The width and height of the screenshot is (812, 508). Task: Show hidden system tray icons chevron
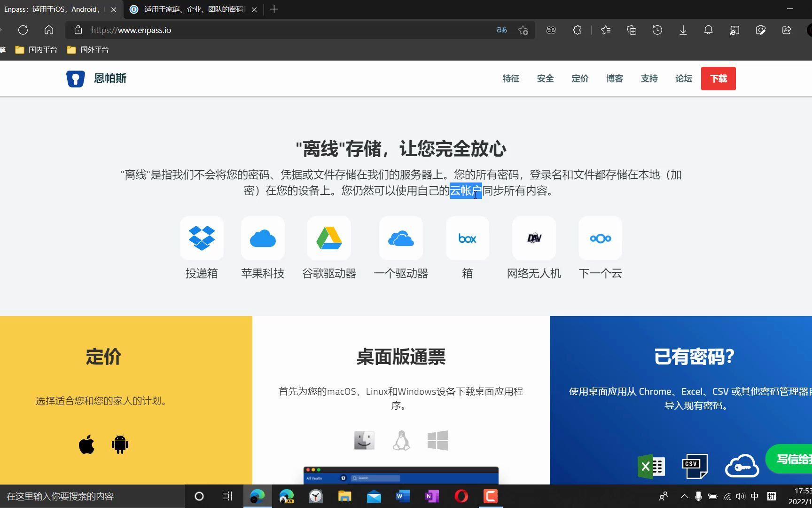[x=685, y=496]
